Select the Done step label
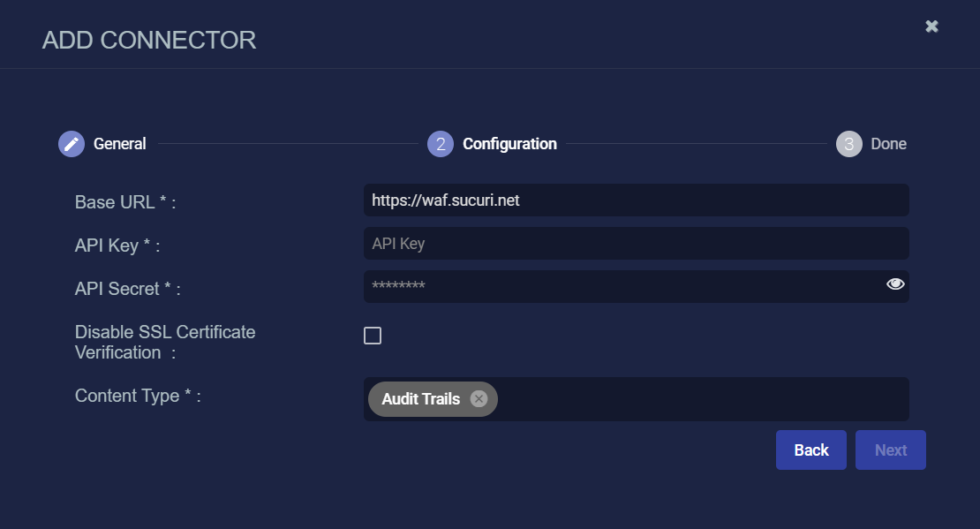The width and height of the screenshot is (980, 529). 889,144
